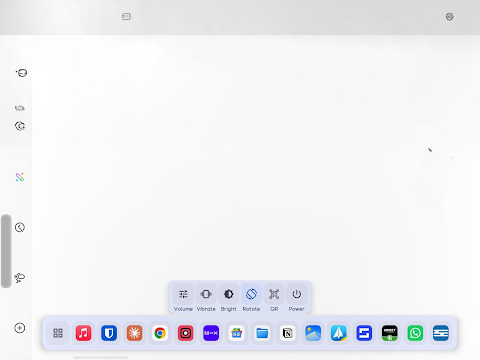Click the topmost sidebar chat-bubble icon
The height and width of the screenshot is (360, 480).
(x=21, y=73)
